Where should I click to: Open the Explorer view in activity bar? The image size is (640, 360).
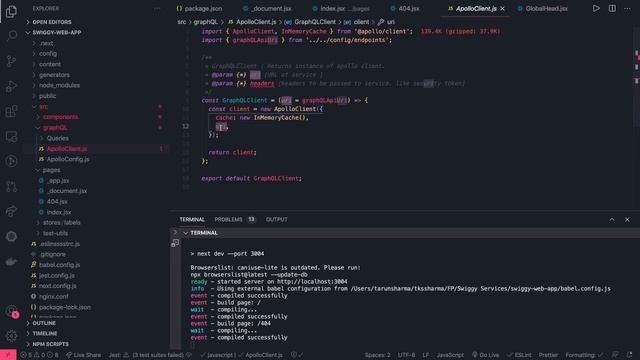(x=11, y=11)
